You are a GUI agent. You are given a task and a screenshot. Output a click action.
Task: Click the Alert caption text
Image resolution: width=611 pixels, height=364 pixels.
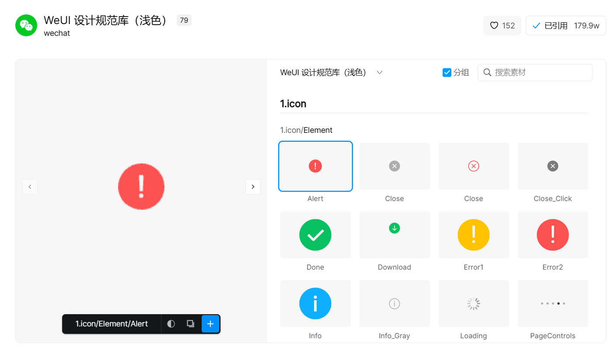pyautogui.click(x=315, y=199)
